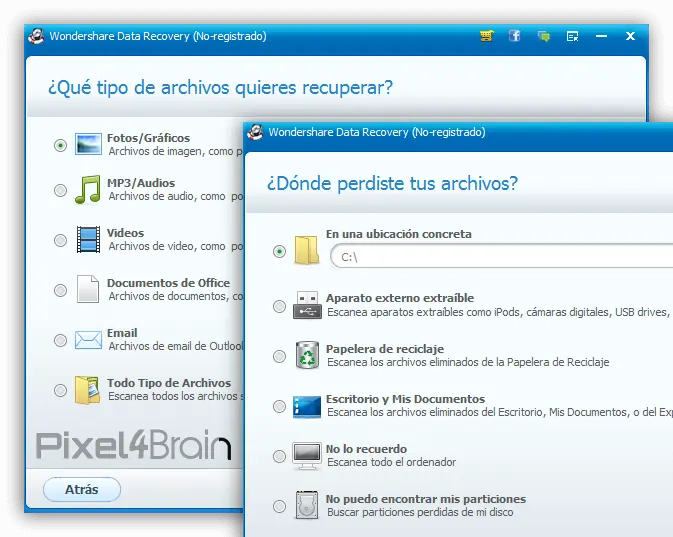The height and width of the screenshot is (537, 673).
Task: Click the Videos label
Action: [125, 233]
